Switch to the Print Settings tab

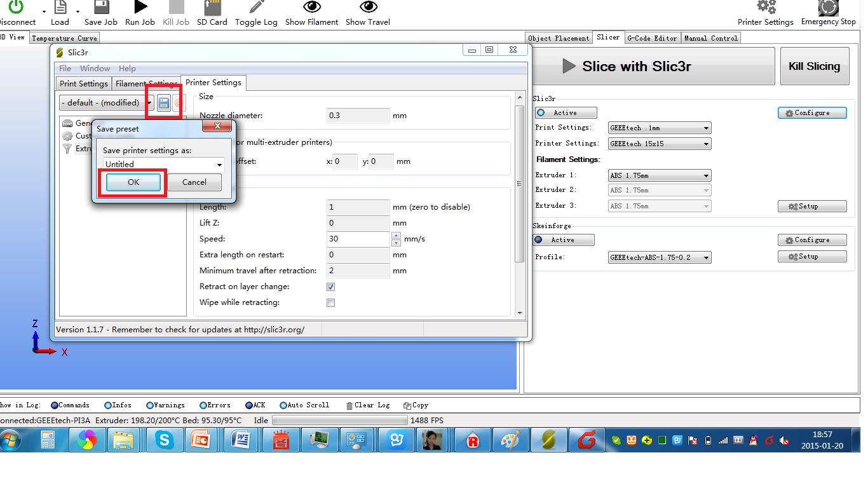[84, 84]
